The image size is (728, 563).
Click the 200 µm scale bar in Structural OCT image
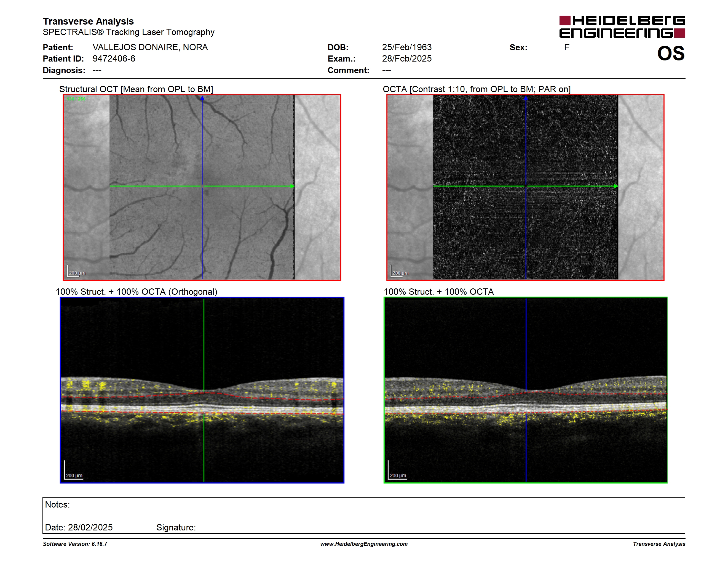pyautogui.click(x=76, y=272)
